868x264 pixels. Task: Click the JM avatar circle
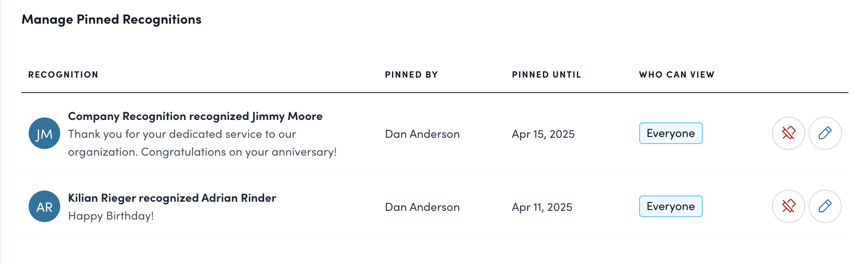[44, 133]
